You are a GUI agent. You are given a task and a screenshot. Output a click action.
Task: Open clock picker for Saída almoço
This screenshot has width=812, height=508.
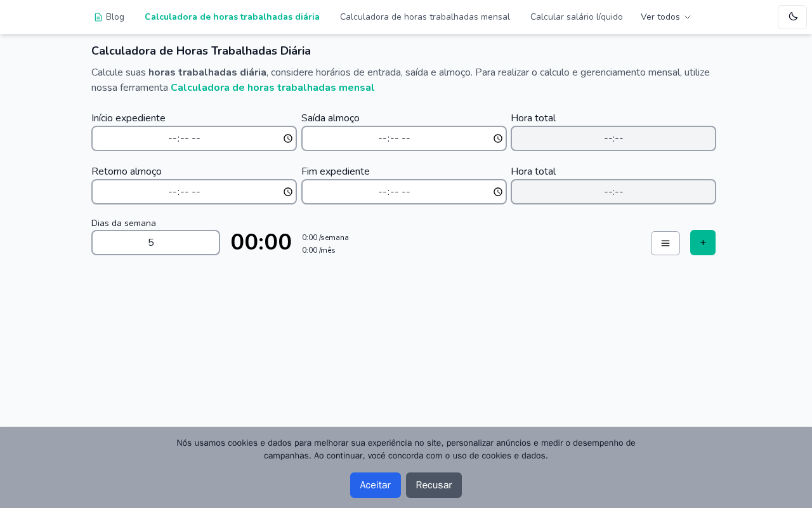click(498, 138)
